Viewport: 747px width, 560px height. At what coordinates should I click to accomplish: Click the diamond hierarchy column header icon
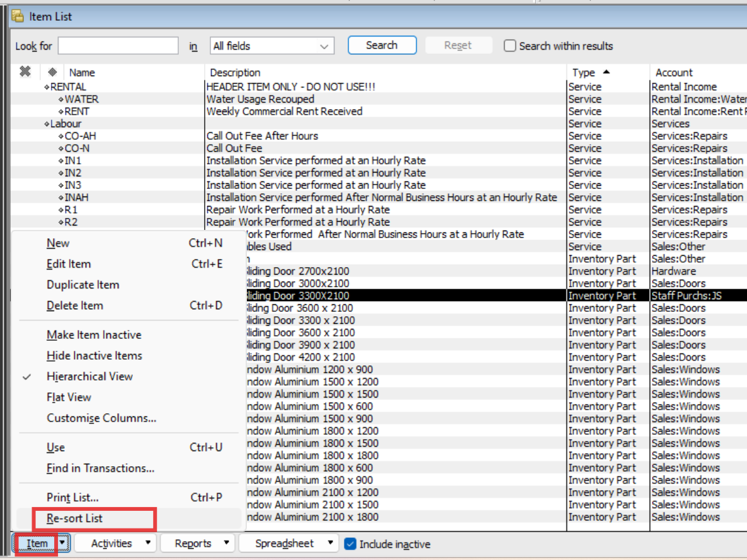(52, 72)
